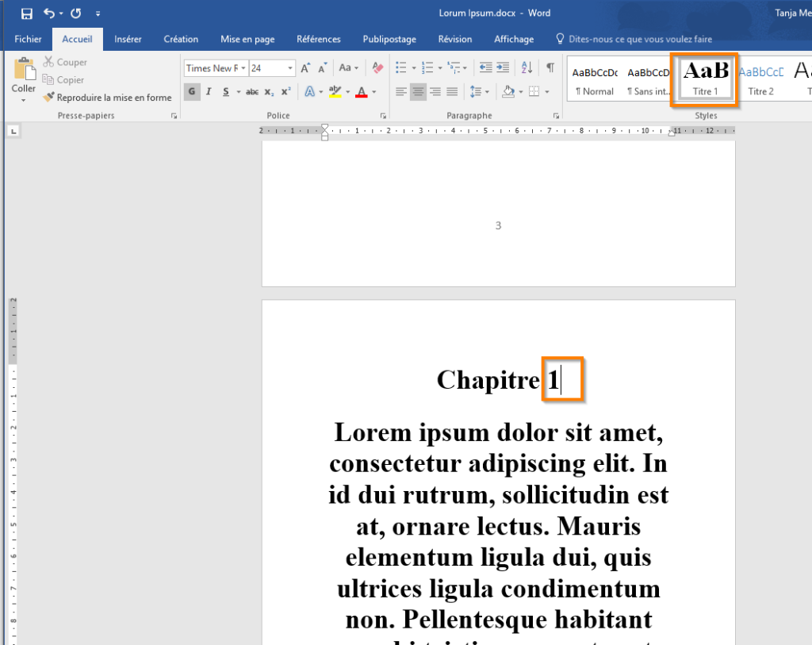Click the sort A-Z icon
The image size is (812, 645).
tap(527, 68)
